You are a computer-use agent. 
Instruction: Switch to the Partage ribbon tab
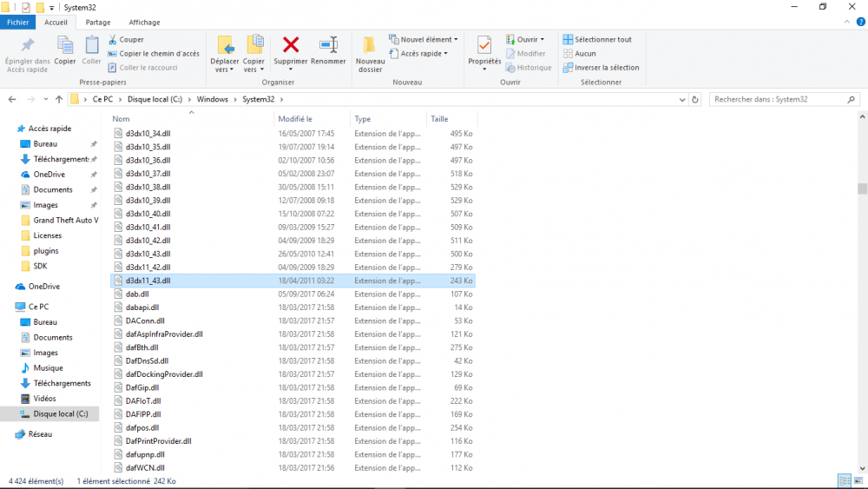[x=98, y=23]
